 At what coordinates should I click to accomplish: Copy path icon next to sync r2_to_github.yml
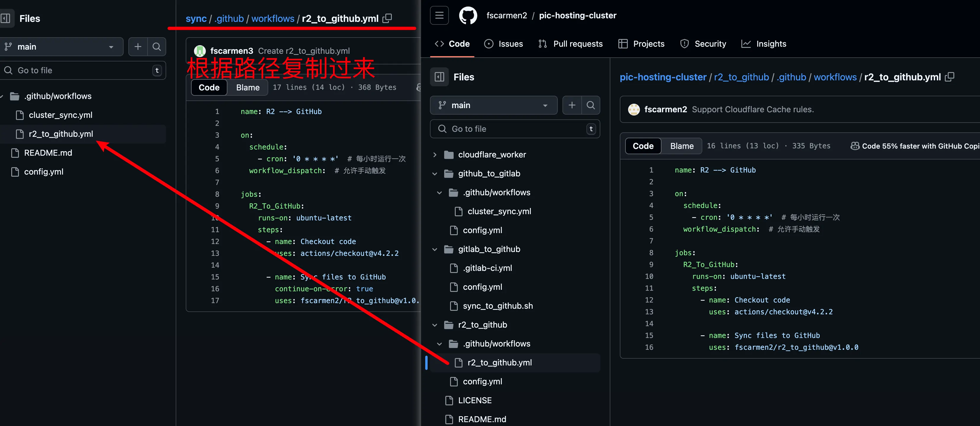[387, 18]
